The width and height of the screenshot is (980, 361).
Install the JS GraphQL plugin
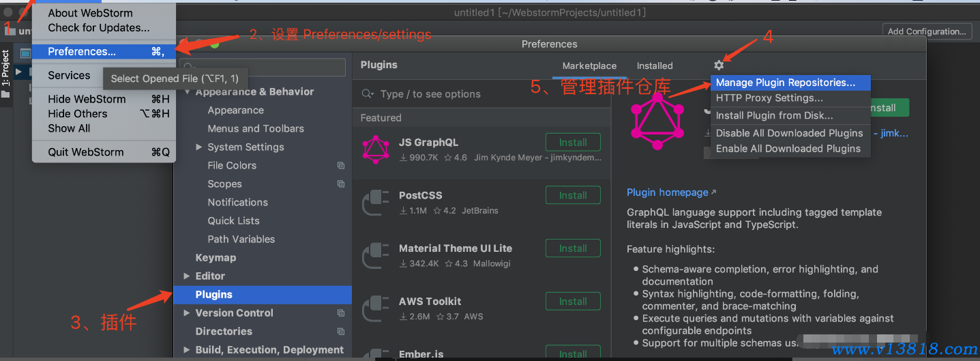click(x=573, y=143)
